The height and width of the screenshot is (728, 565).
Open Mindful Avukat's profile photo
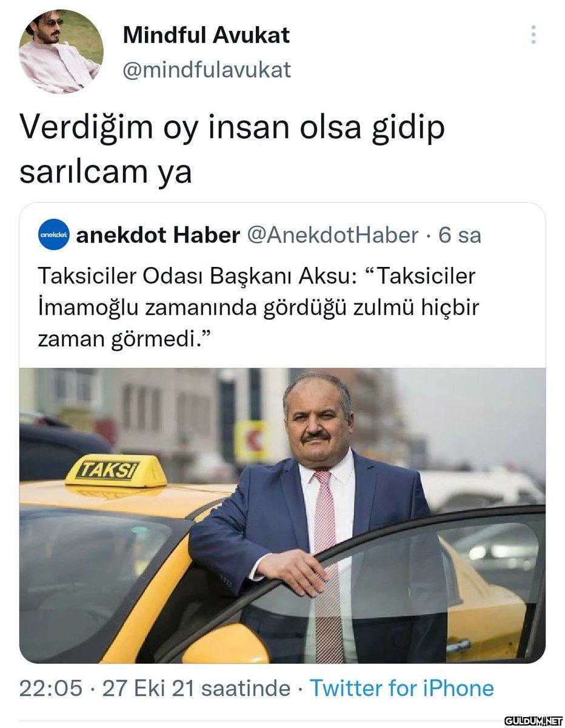61,52
